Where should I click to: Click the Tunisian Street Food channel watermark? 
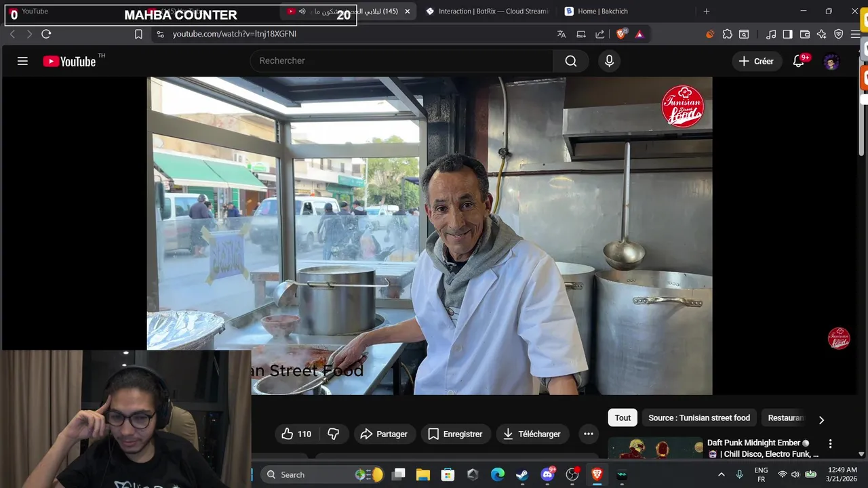click(839, 338)
